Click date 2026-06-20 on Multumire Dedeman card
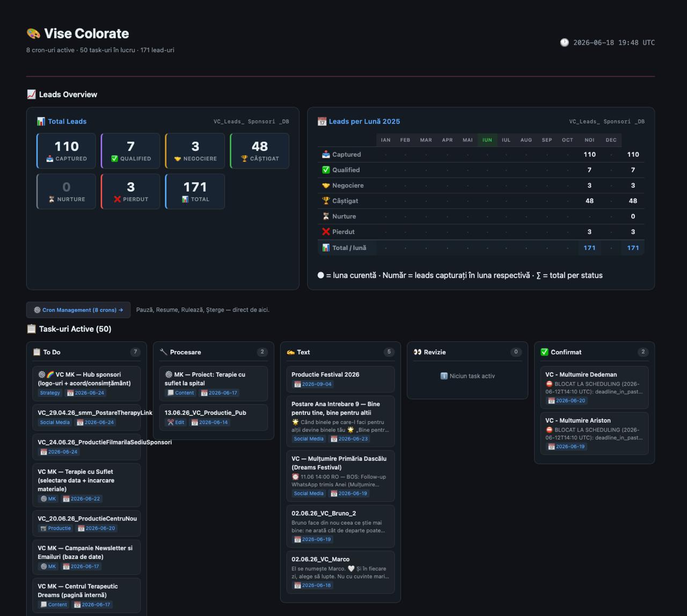The height and width of the screenshot is (616, 687). pos(567,401)
